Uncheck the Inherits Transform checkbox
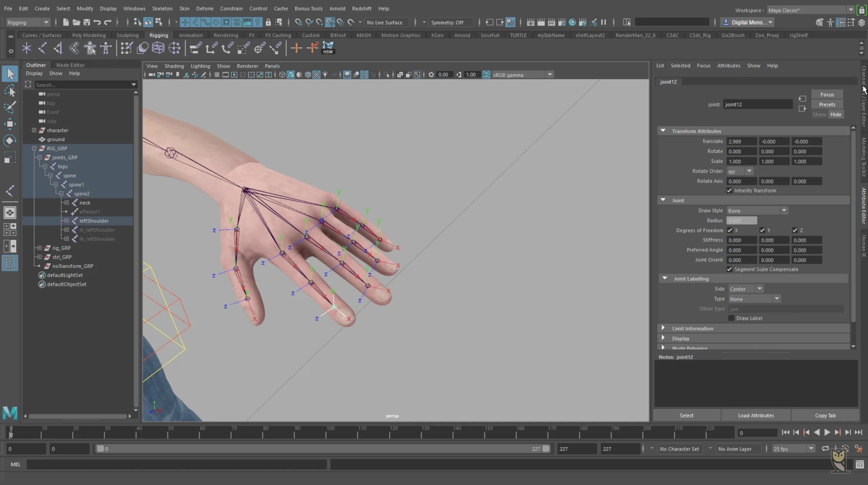868x485 pixels. (730, 190)
